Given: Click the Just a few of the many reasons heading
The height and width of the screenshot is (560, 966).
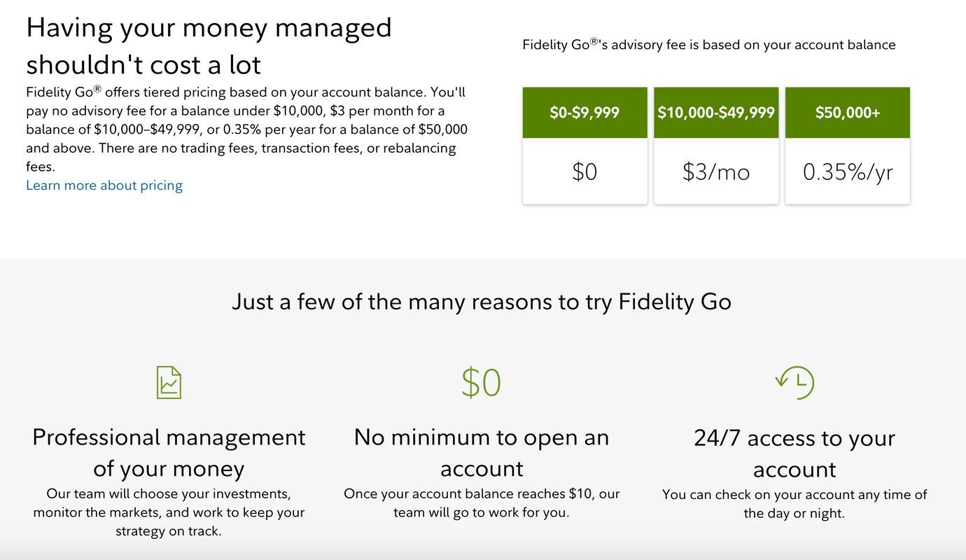Looking at the screenshot, I should point(482,302).
